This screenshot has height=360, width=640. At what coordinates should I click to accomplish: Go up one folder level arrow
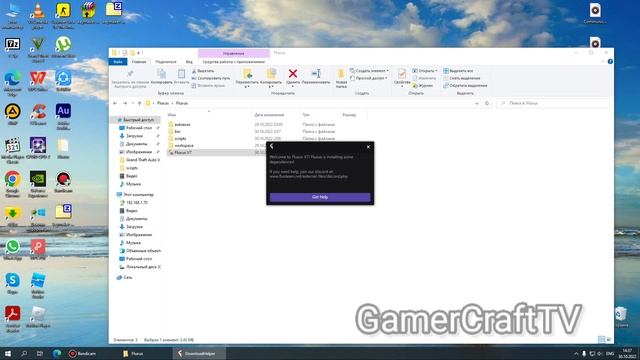[140, 103]
